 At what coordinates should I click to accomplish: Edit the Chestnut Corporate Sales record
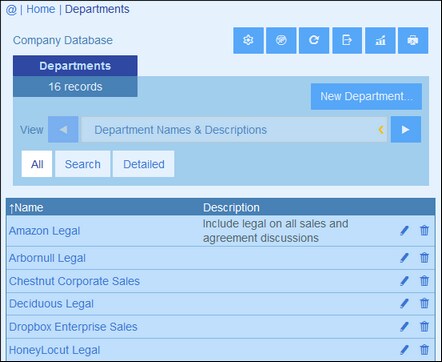click(x=404, y=281)
